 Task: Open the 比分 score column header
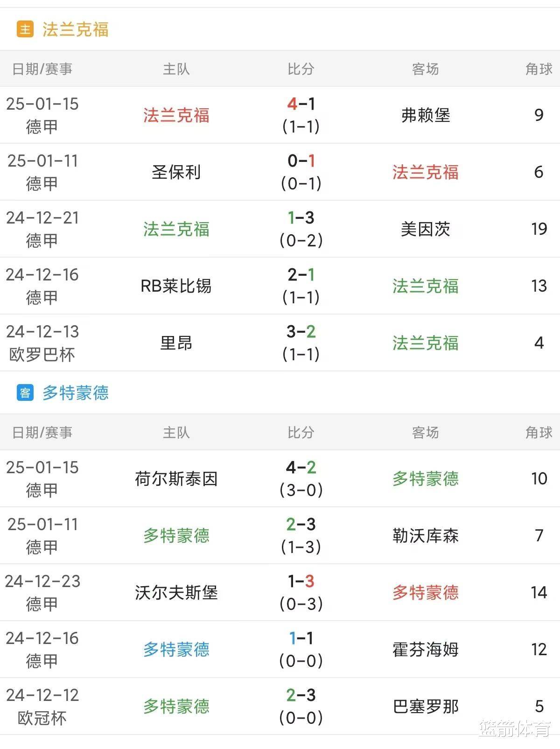pos(302,68)
